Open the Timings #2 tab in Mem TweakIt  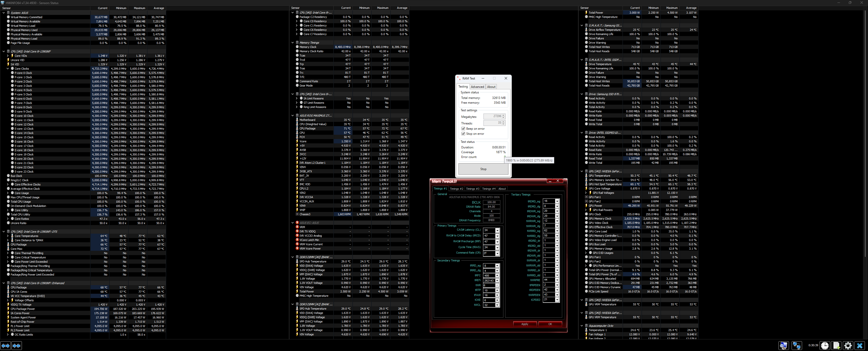tap(456, 189)
